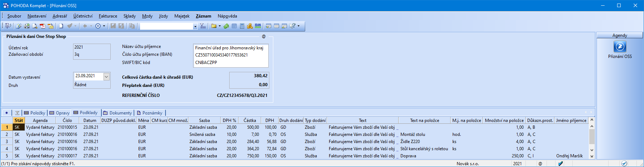Click the Agendy panel header button
Image resolution: width=644 pixels, height=167 pixels.
pyautogui.click(x=620, y=35)
